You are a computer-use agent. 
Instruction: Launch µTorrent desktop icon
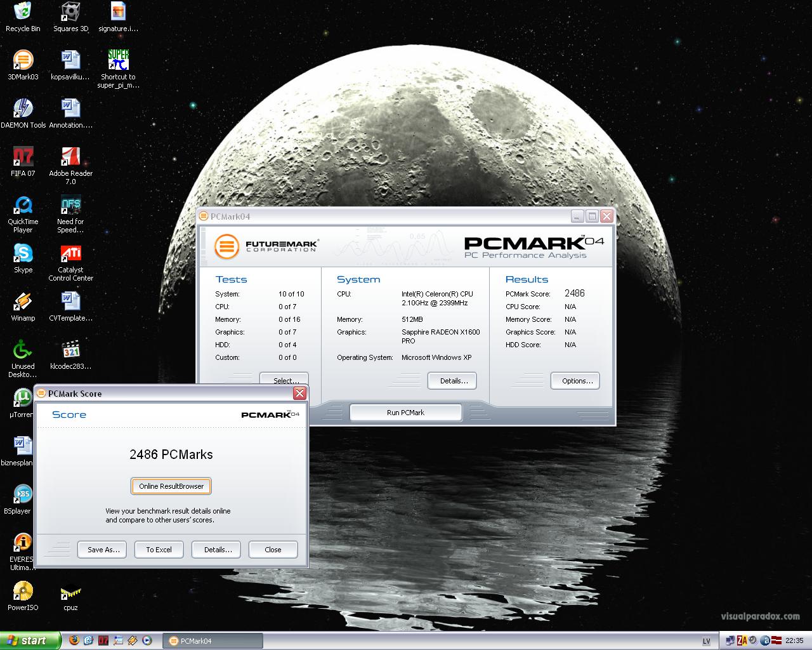point(22,403)
